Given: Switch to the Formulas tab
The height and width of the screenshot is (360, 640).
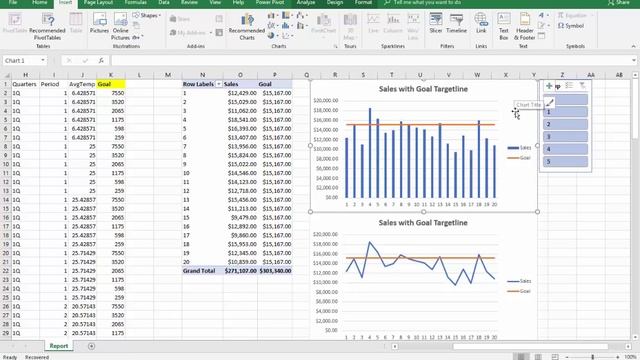Looking at the screenshot, I should coord(136,2).
